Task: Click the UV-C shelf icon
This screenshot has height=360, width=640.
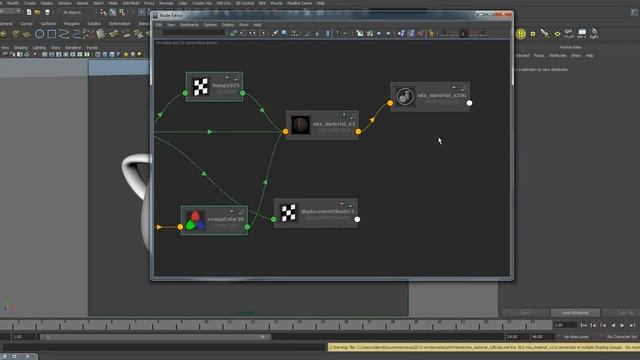Action: [582, 34]
